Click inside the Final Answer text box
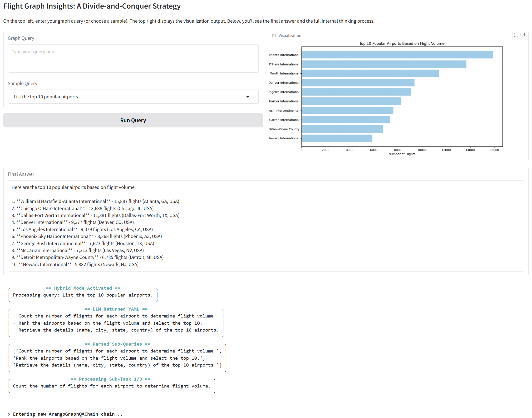This screenshot has height=418, width=532. pyautogui.click(x=266, y=226)
